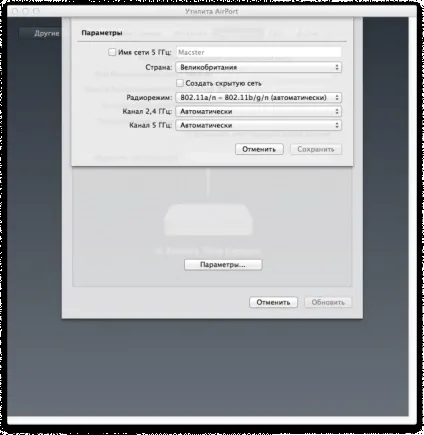Open the Канал 5 ГГц dropdown
Viewport: 424px width, 435px height.
pyautogui.click(x=259, y=125)
